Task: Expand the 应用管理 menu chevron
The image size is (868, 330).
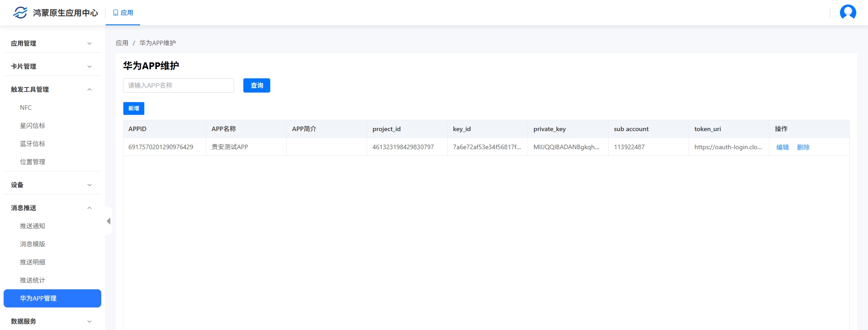Action: (90, 43)
